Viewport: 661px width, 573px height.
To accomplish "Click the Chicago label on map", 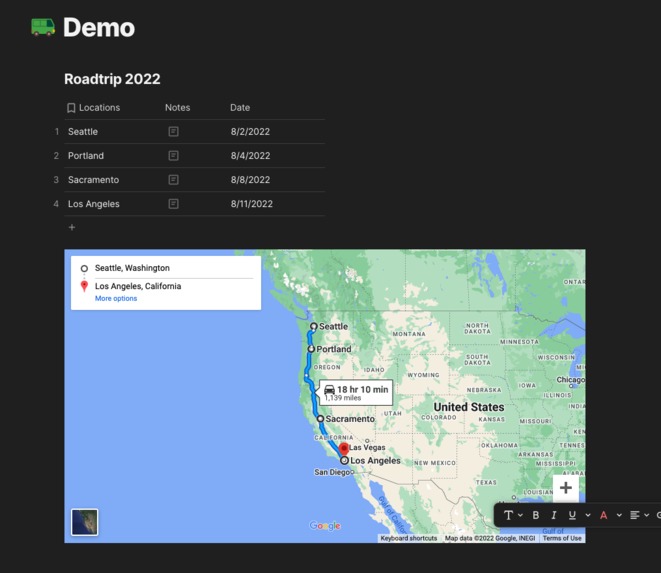I will pyautogui.click(x=571, y=380).
